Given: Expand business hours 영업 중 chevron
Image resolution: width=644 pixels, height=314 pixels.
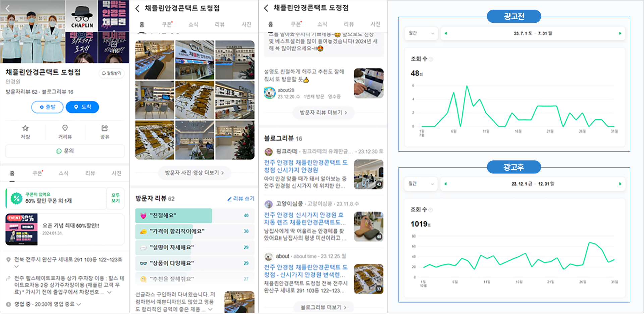Looking at the screenshot, I should pyautogui.click(x=79, y=304).
